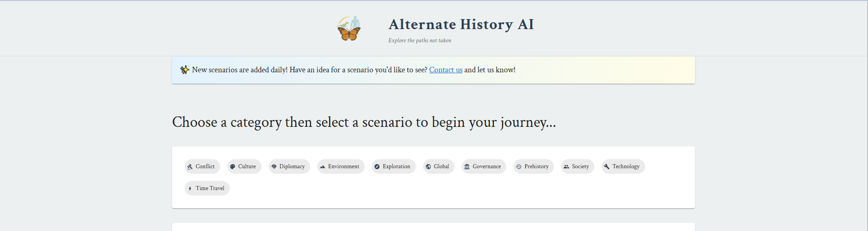
Task: Click the butterfly logo in the header
Action: tap(349, 29)
